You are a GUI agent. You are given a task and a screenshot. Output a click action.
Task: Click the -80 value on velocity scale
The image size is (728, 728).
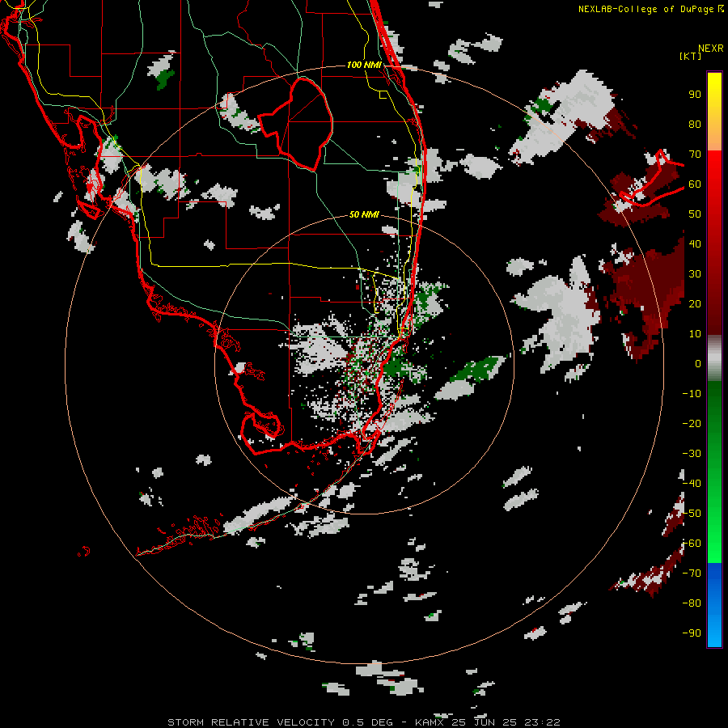point(692,603)
